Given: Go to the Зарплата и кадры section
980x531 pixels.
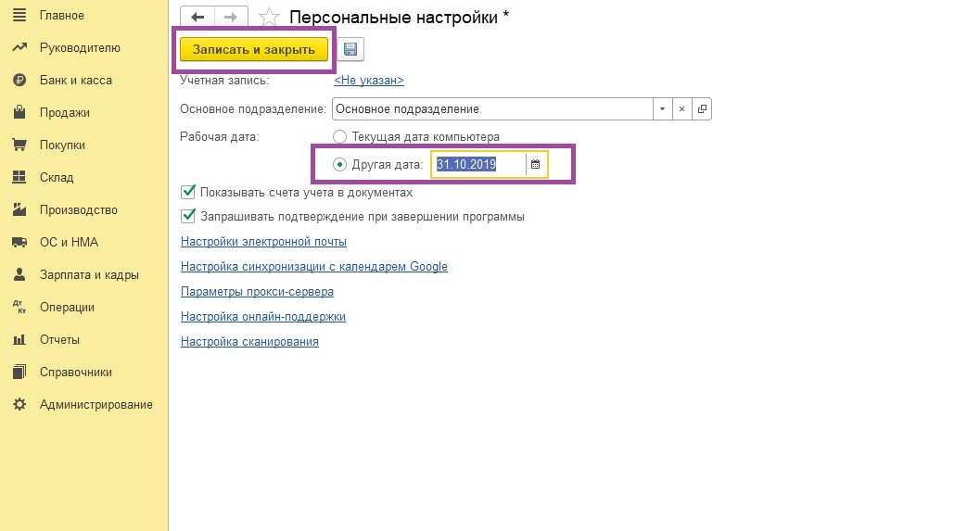Looking at the screenshot, I should point(89,274).
